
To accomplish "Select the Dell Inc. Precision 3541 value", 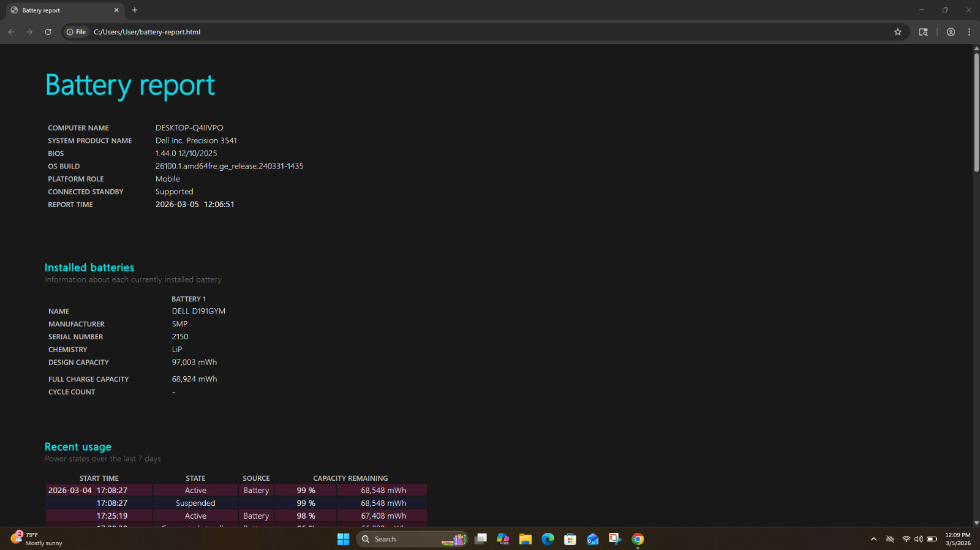I will coord(196,141).
